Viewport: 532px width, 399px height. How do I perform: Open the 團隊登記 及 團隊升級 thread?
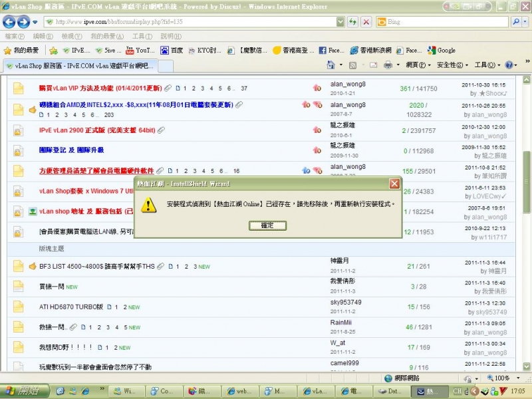click(x=71, y=150)
